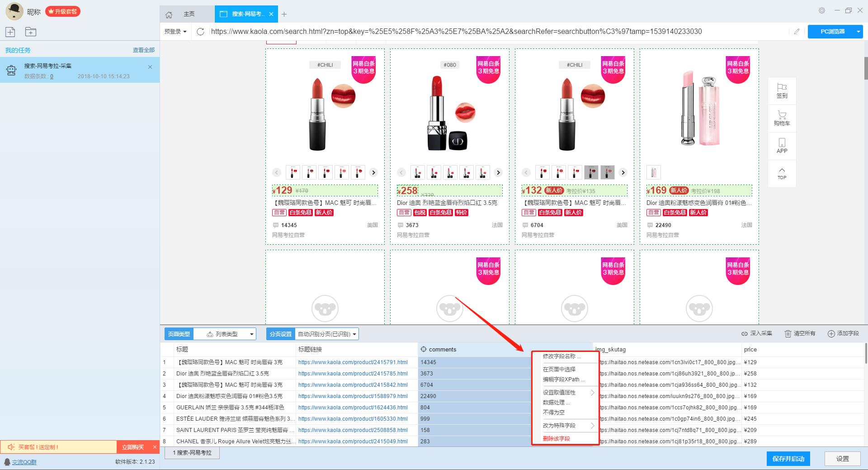Open 交流QQ群 link

pos(24,462)
